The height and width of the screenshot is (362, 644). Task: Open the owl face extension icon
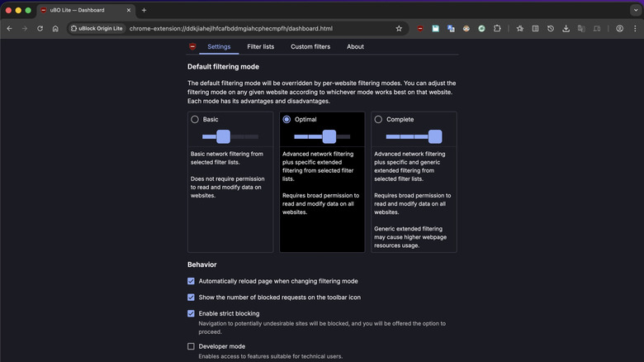(x=466, y=28)
